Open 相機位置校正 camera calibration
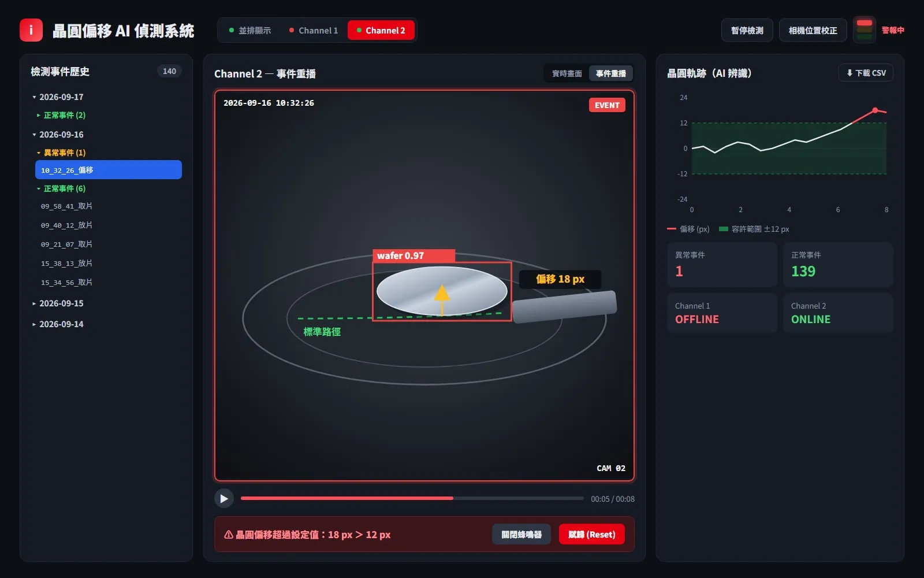Viewport: 924px width, 578px height. tap(813, 30)
